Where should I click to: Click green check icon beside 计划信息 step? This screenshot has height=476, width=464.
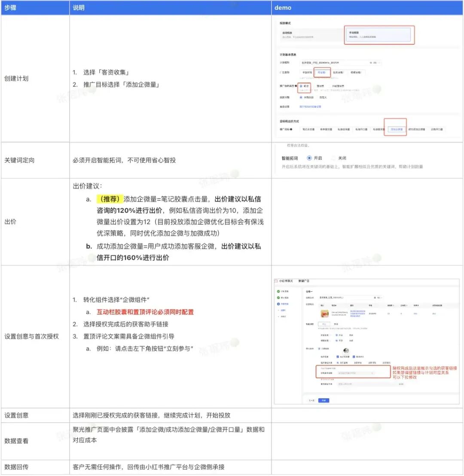coord(278,291)
